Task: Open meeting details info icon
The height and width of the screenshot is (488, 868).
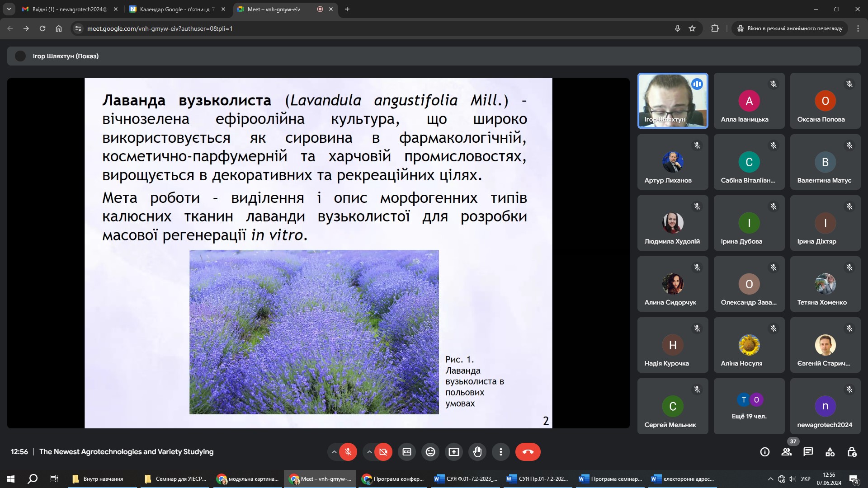Action: 765,452
